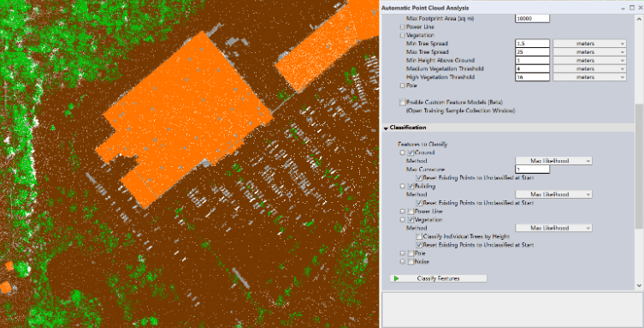Open High Vegetation Threshold units dropdown

click(589, 77)
